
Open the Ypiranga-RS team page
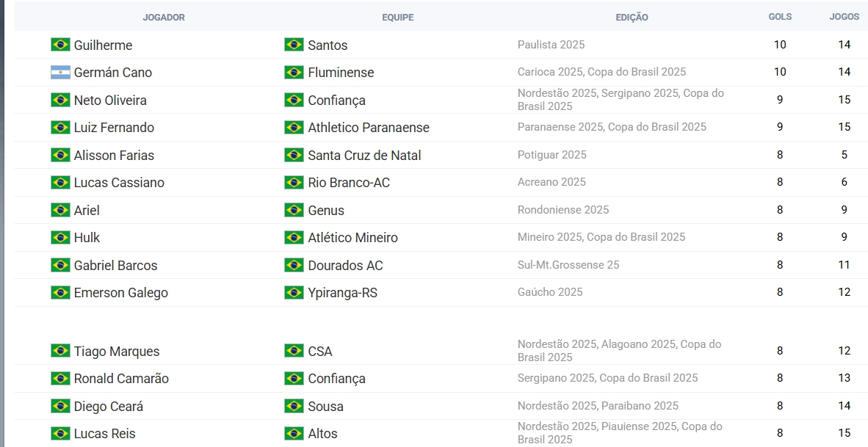343,293
